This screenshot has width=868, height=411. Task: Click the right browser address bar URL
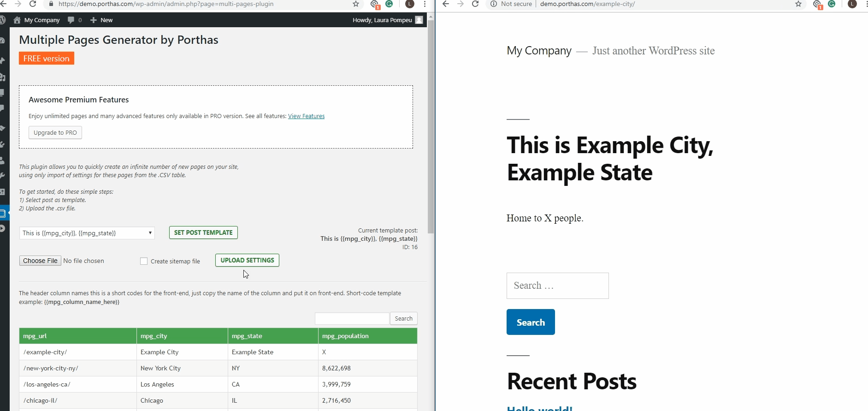tap(587, 4)
